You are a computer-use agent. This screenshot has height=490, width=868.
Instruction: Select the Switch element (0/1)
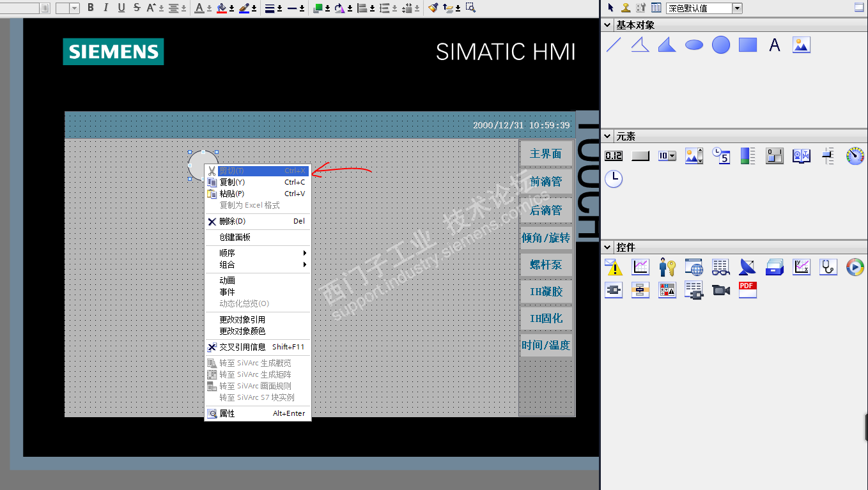(x=775, y=156)
